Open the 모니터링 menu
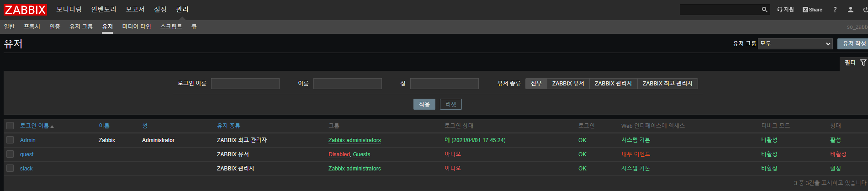Viewport: 868px width, 191px height. (x=69, y=10)
